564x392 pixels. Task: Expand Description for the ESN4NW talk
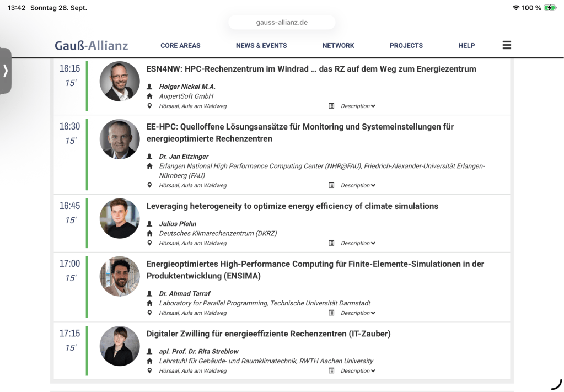(357, 106)
